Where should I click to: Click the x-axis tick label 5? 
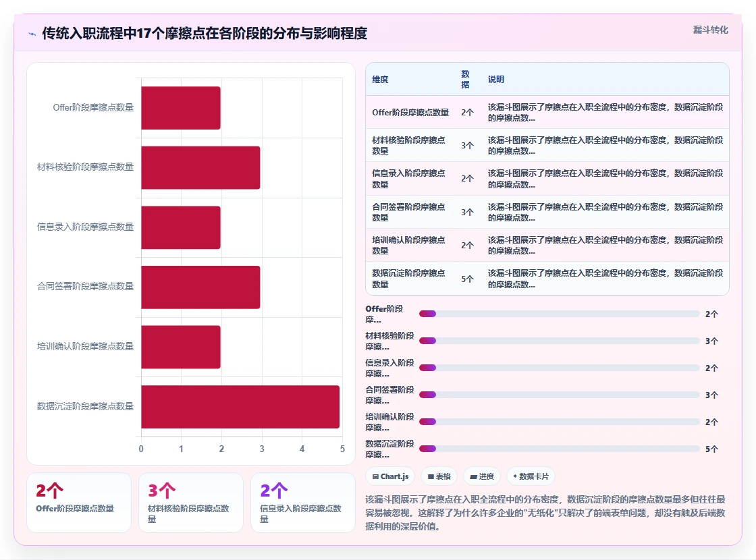click(342, 449)
